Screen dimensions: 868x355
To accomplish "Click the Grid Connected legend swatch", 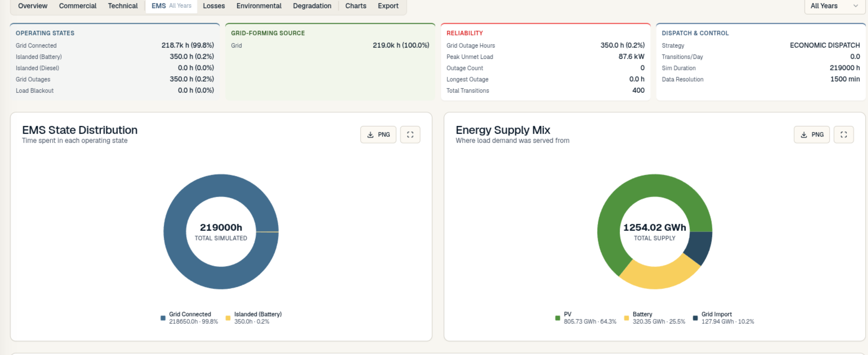I will (163, 318).
